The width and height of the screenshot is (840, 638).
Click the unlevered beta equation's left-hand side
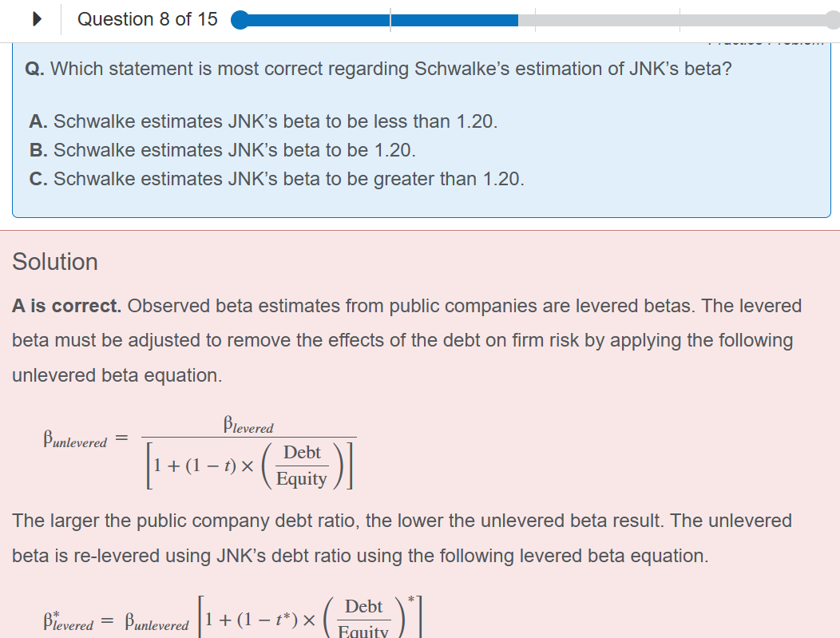pyautogui.click(x=75, y=440)
